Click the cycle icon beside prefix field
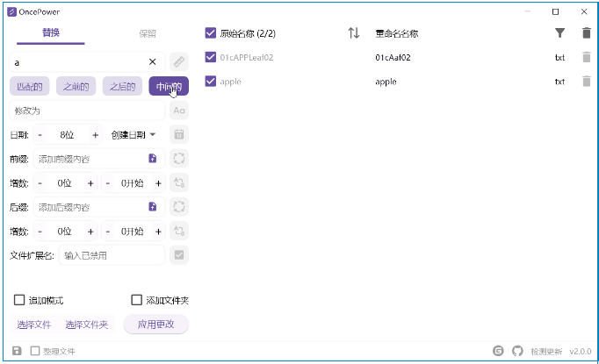Image resolution: width=599 pixels, height=364 pixels. pyautogui.click(x=179, y=159)
